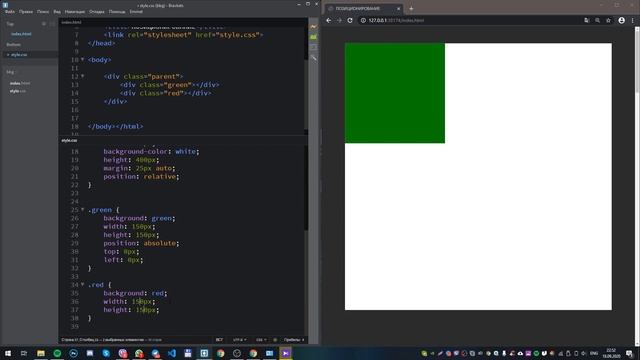Click 'green' background value on line 26
The image size is (640, 360).
tap(162, 218)
